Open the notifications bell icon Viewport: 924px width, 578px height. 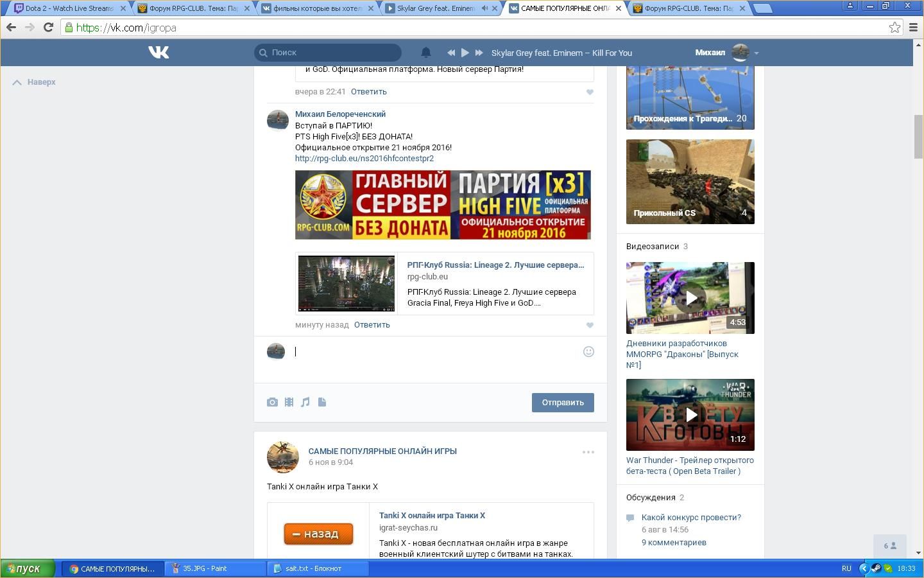pyautogui.click(x=425, y=53)
